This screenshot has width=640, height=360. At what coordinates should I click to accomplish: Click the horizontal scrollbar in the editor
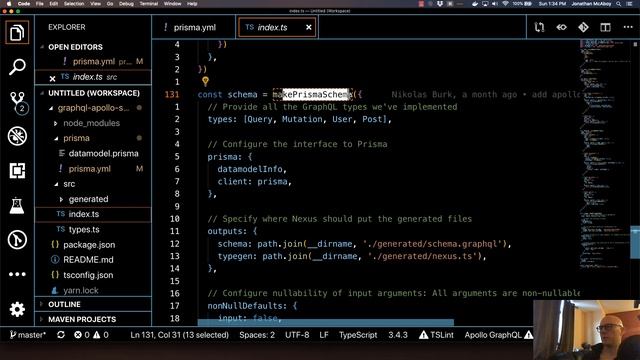click(325, 322)
